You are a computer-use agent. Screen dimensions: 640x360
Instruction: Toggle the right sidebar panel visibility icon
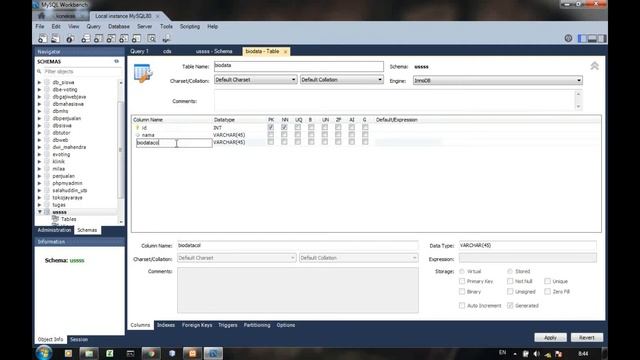[x=601, y=38]
